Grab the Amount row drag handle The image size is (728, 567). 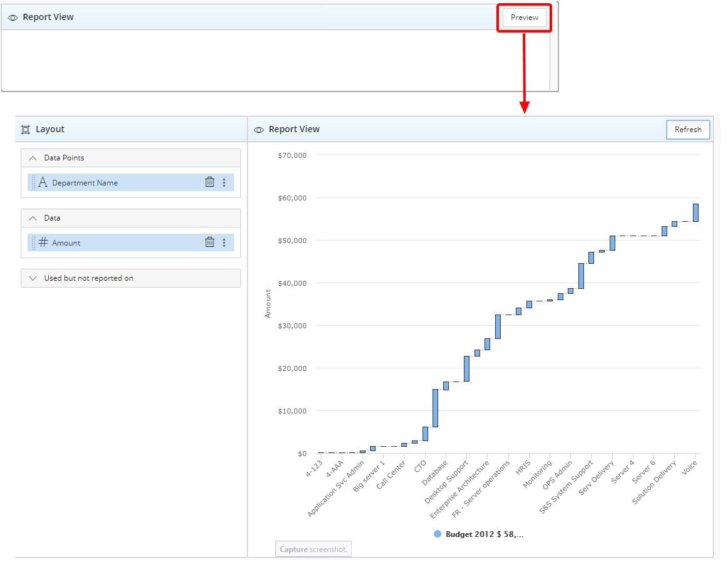click(33, 242)
